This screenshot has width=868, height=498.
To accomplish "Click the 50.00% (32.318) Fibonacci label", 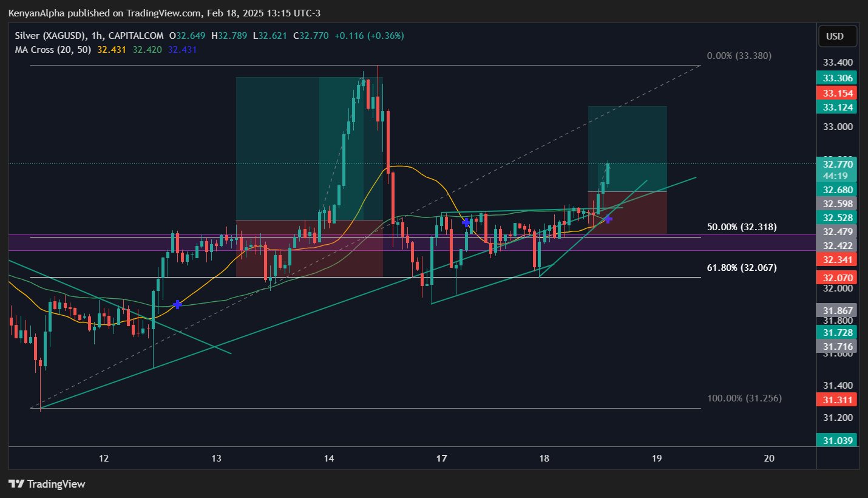I will pyautogui.click(x=742, y=227).
